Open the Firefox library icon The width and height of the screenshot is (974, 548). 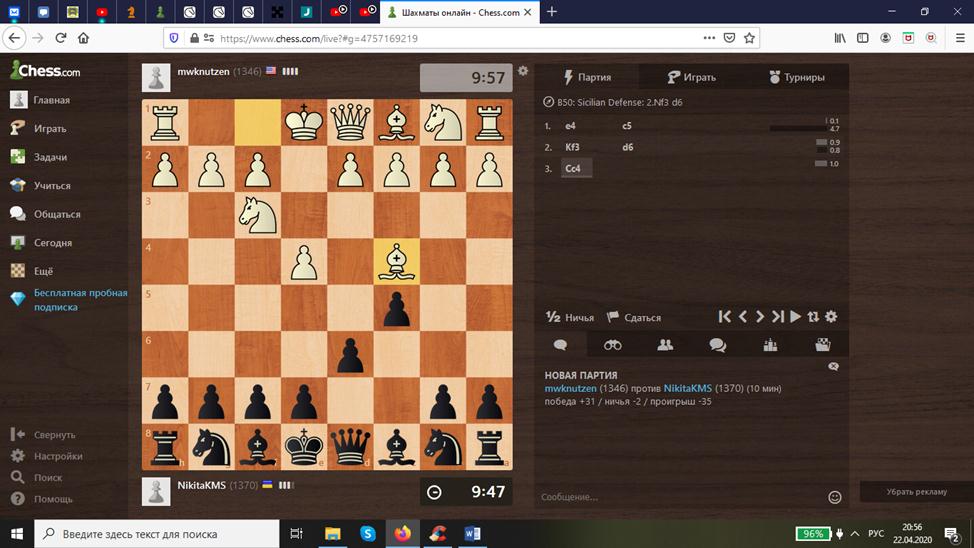click(840, 38)
